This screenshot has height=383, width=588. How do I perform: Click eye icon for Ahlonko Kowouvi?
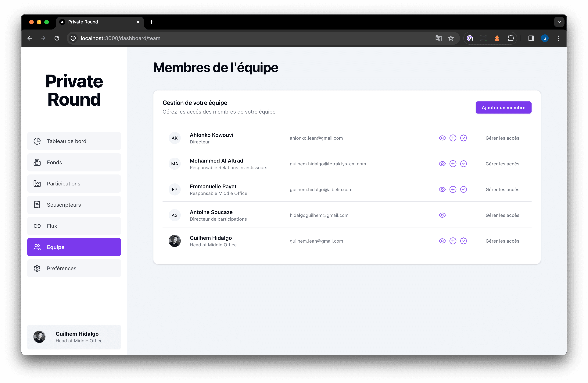coord(442,138)
